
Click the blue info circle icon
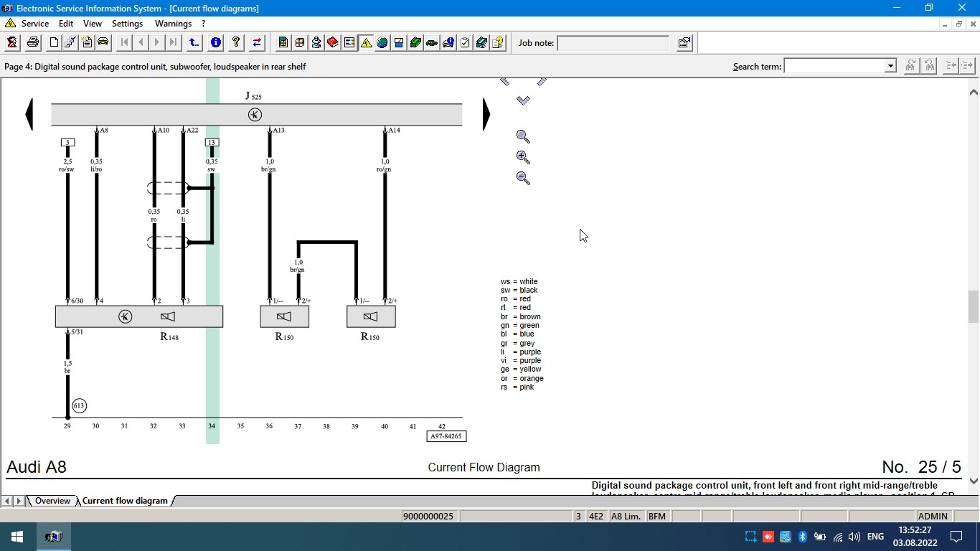pyautogui.click(x=215, y=43)
